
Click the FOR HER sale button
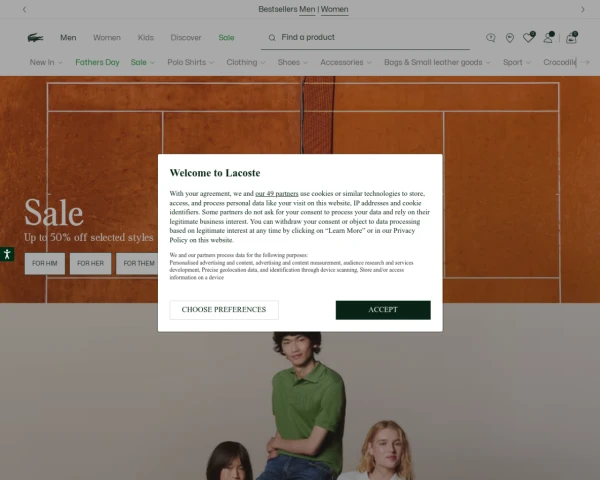click(x=90, y=263)
